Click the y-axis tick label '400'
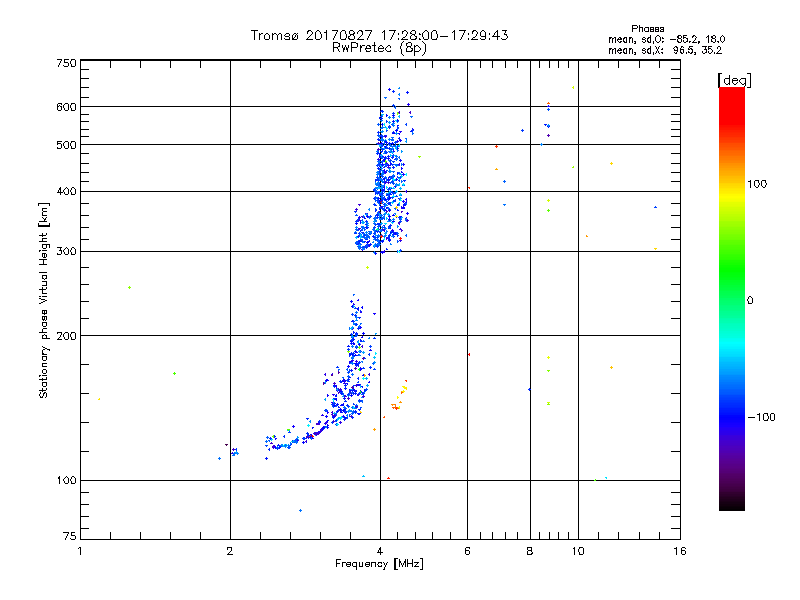This screenshot has width=800, height=600. pos(66,191)
